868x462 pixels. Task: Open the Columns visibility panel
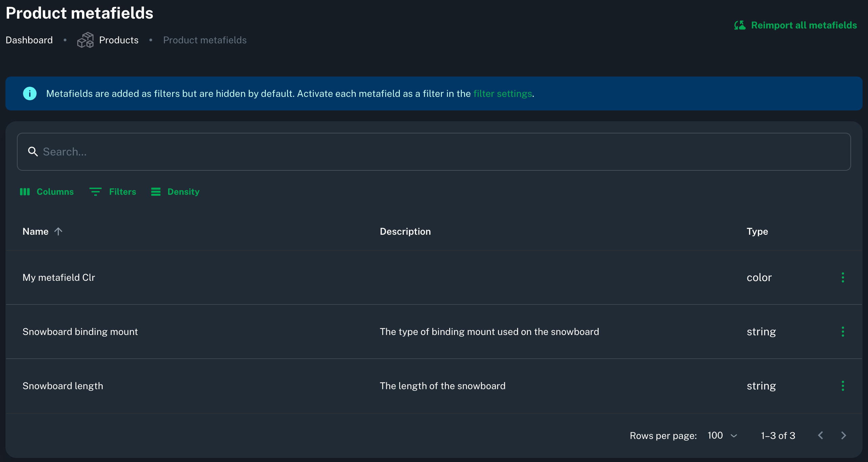pos(47,192)
